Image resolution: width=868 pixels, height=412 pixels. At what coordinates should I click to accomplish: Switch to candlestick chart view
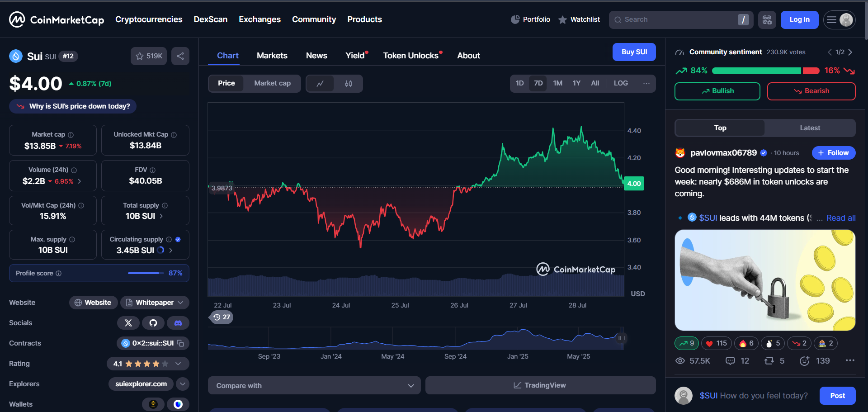click(349, 84)
